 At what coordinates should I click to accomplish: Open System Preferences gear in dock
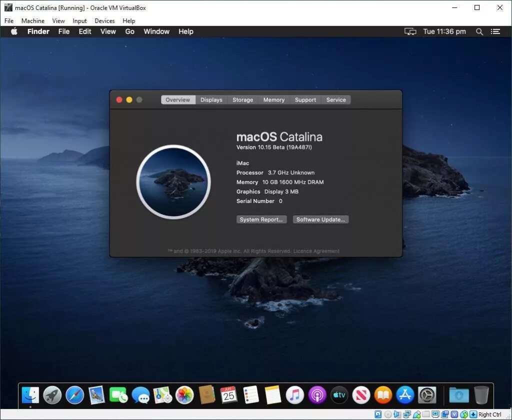427,395
